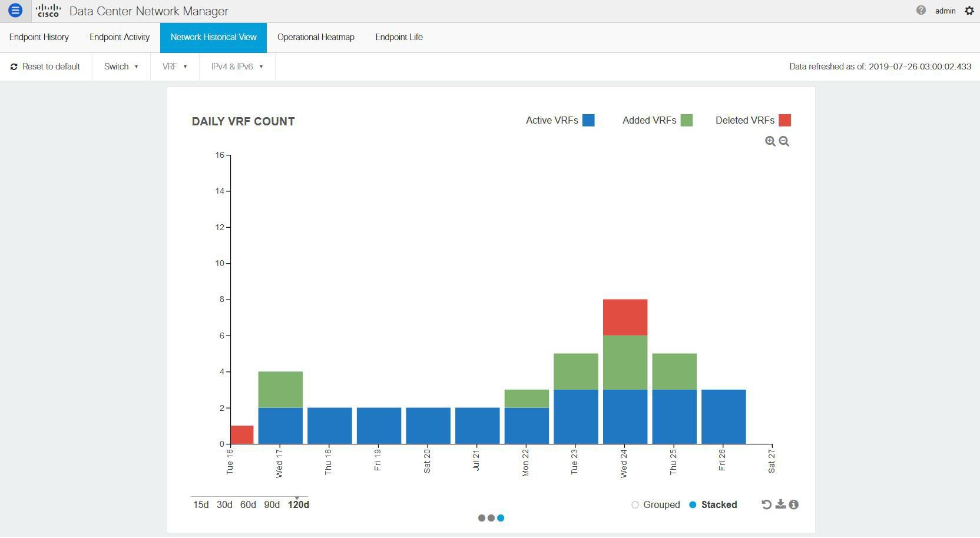This screenshot has width=980, height=538.
Task: Click the Active VRFs blue swatch
Action: click(588, 120)
